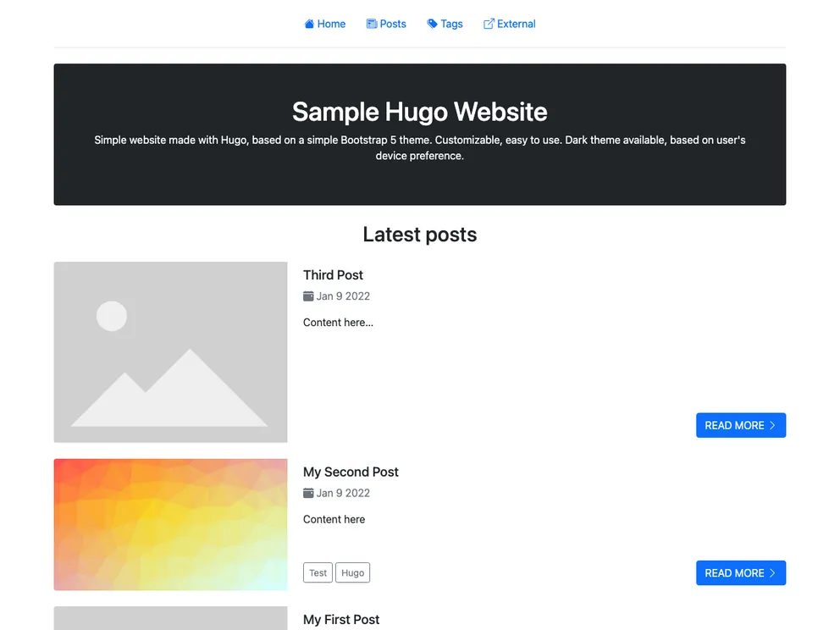This screenshot has height=630, width=840.
Task: Open the Tags page link
Action: pos(451,24)
